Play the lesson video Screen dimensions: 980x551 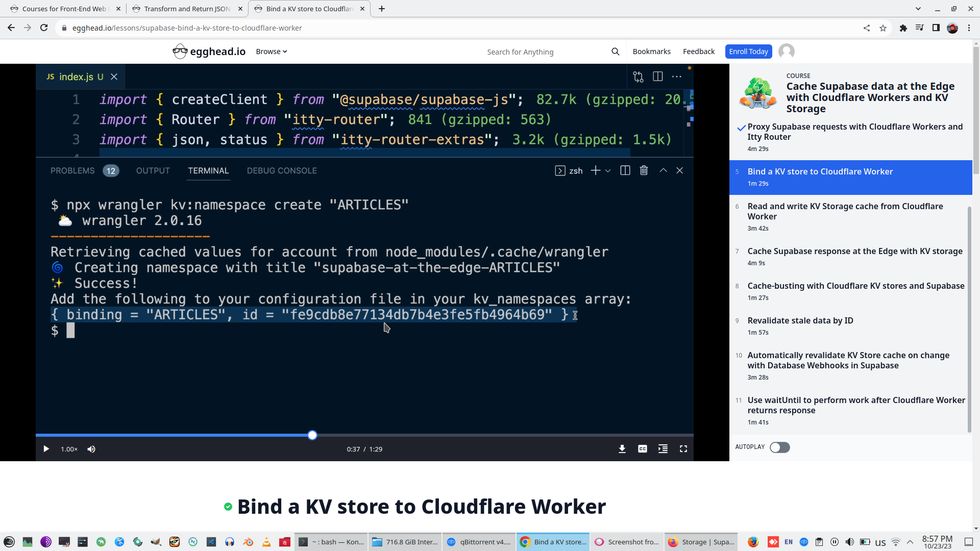pyautogui.click(x=46, y=449)
